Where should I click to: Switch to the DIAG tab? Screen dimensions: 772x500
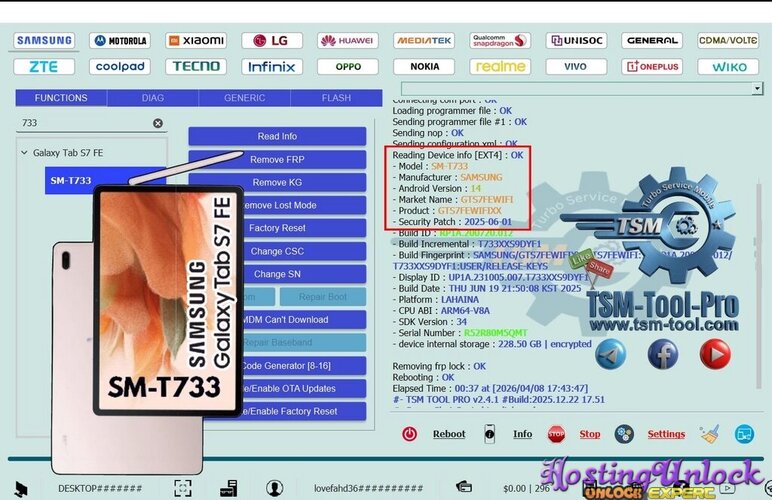point(153,98)
